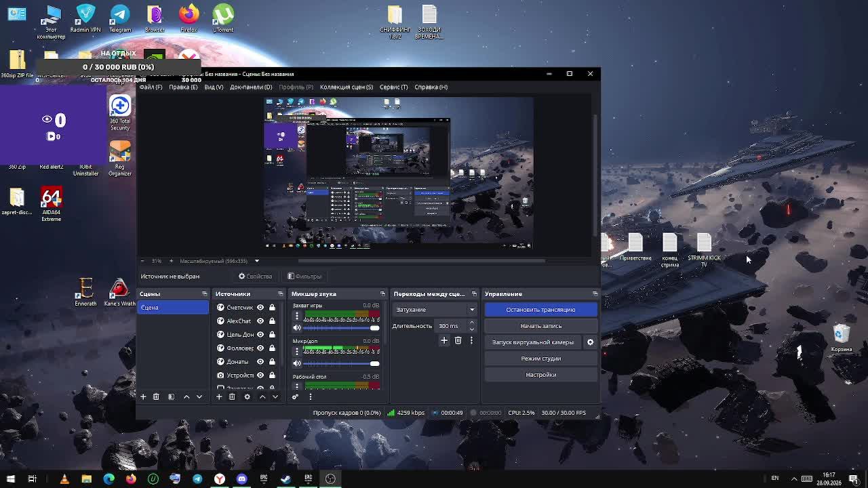The height and width of the screenshot is (488, 868).
Task: Hide the Цель Дон source
Action: point(260,335)
